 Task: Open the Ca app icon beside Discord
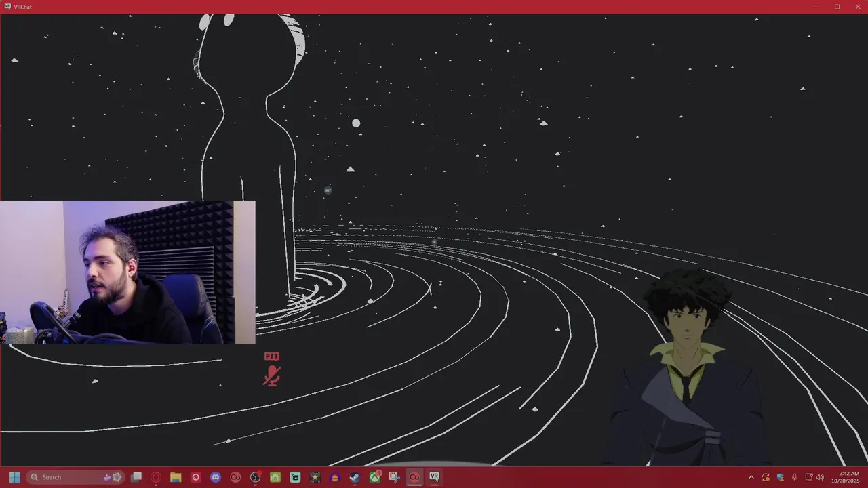click(x=235, y=477)
